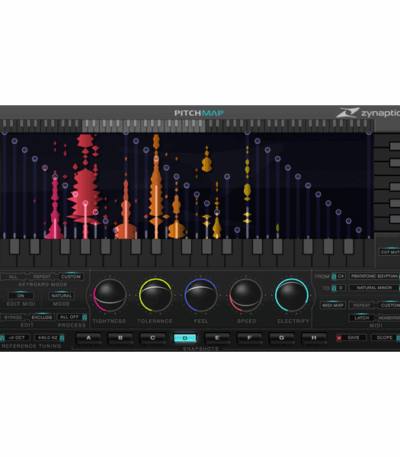Click the ELECTRIFY knob
Viewport: 400px width, 457px height.
(x=292, y=295)
